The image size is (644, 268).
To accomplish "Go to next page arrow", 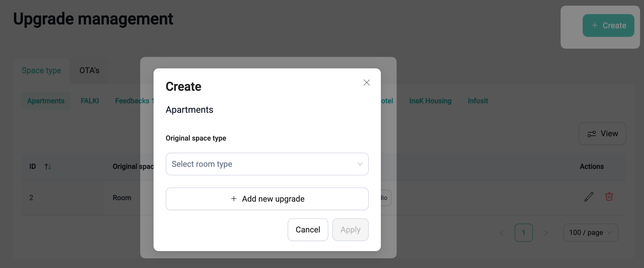I will coord(546,233).
